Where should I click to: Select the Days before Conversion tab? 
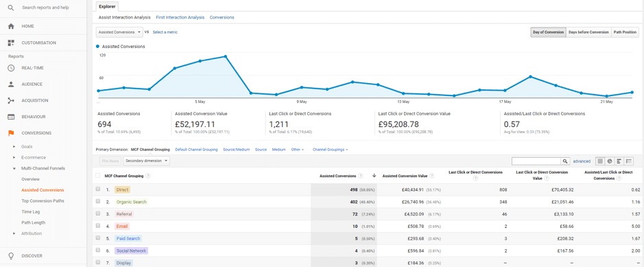point(588,32)
